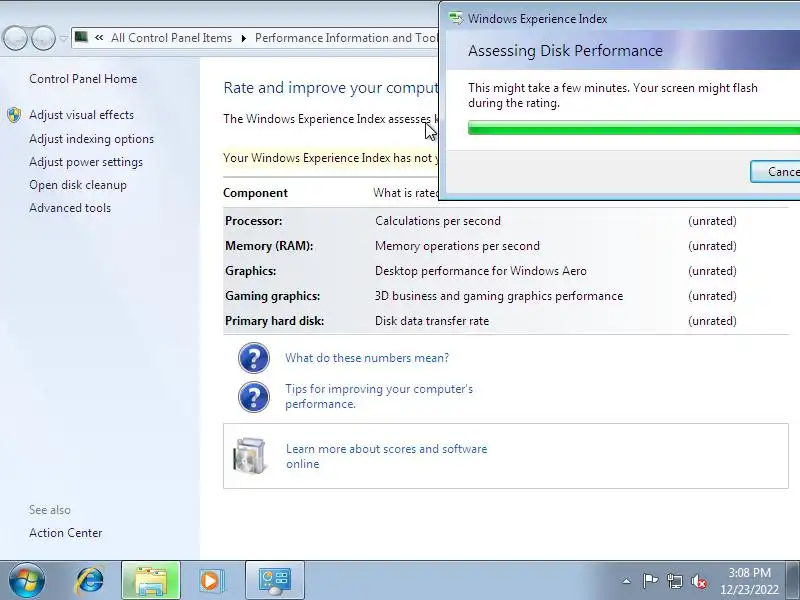Click the Processor: row label
Viewport: 800px width, 600px height.
pos(254,221)
